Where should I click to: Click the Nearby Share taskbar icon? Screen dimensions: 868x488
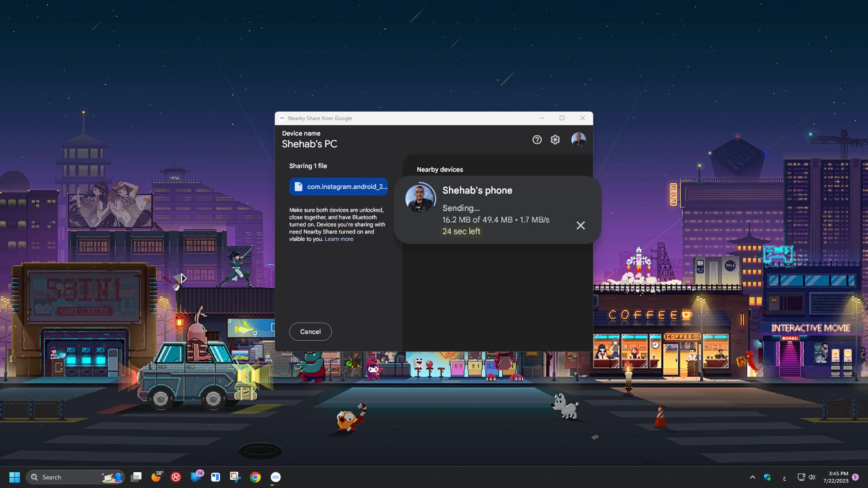(x=276, y=477)
